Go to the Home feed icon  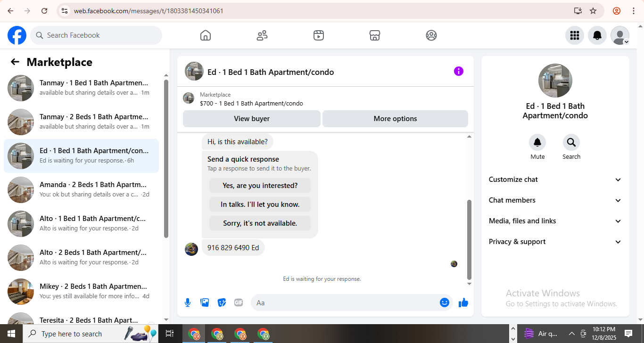coord(206,35)
